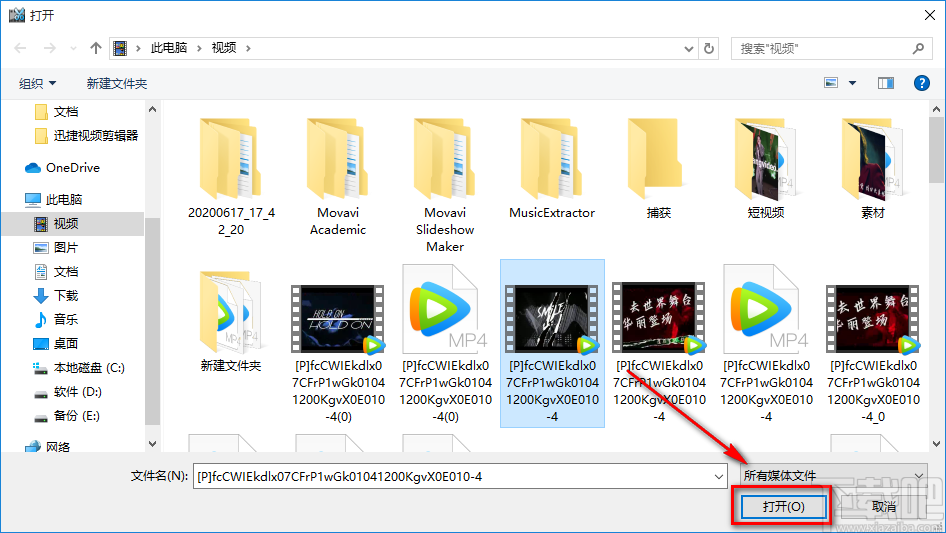Open the filename history dropdown arrow
The height and width of the screenshot is (533, 946).
pyautogui.click(x=719, y=476)
